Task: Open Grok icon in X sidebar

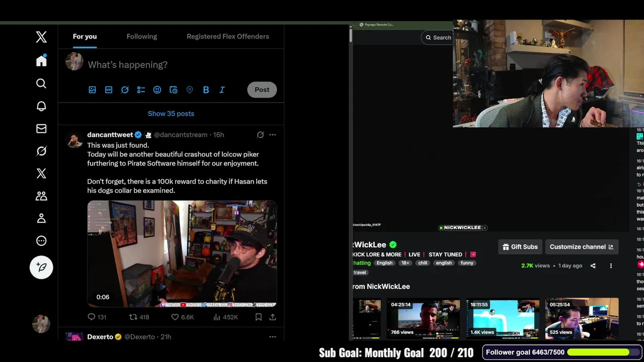Action: [41, 151]
